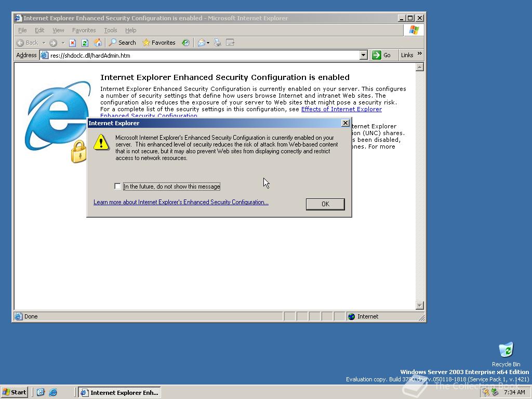Open the Favorites menu
The image size is (532, 399).
84,30
